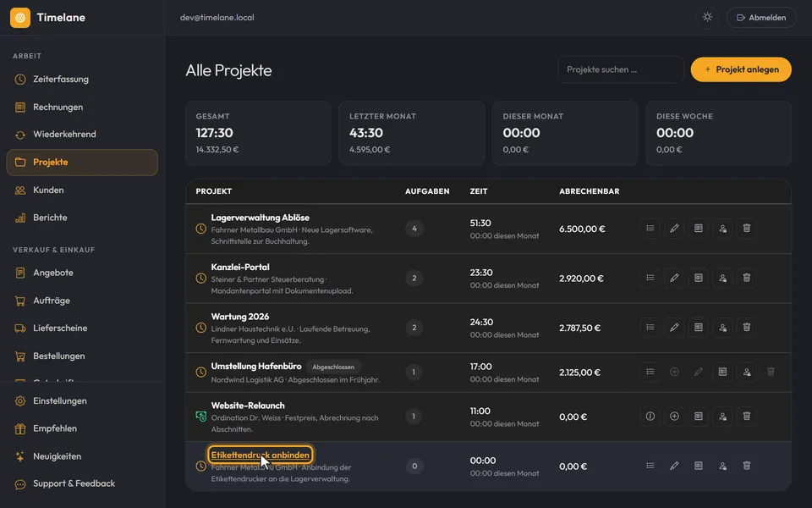Delete the Wartung 2026 project
The height and width of the screenshot is (508, 812).
(x=747, y=328)
